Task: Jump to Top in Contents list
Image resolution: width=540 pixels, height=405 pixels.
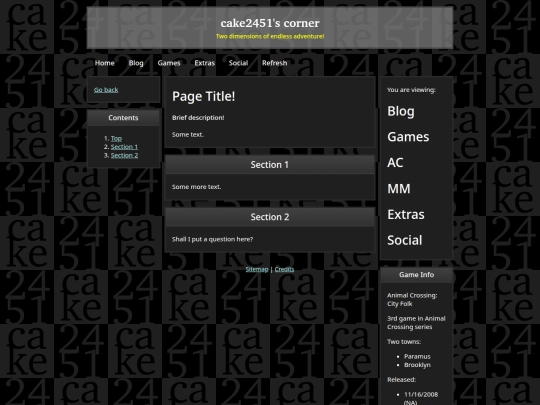Action: coord(116,138)
